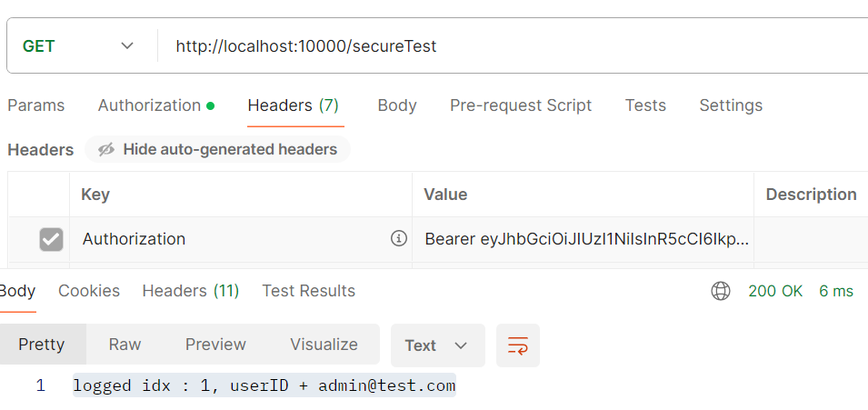Uncheck the Authorization header checkbox
Image resolution: width=868 pixels, height=410 pixels.
tap(51, 239)
